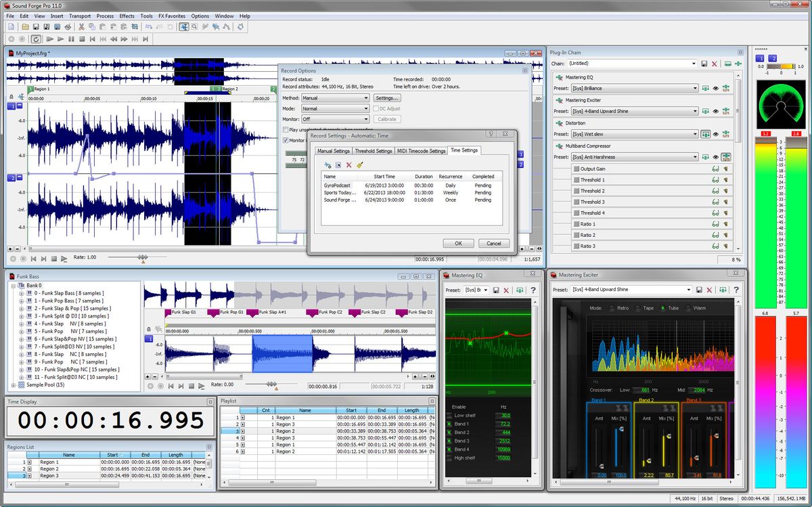The height and width of the screenshot is (507, 812).
Task: Collapse the Bank 0 tree in Funk Bass
Action: [12, 285]
